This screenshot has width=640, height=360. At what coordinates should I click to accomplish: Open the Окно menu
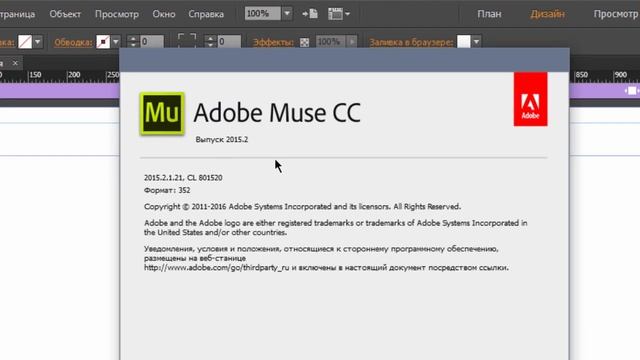pyautogui.click(x=164, y=14)
